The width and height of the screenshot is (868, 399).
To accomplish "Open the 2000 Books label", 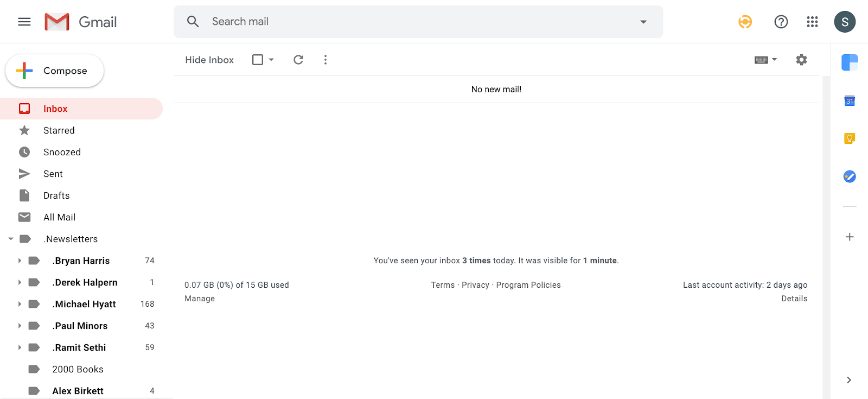I will [78, 369].
